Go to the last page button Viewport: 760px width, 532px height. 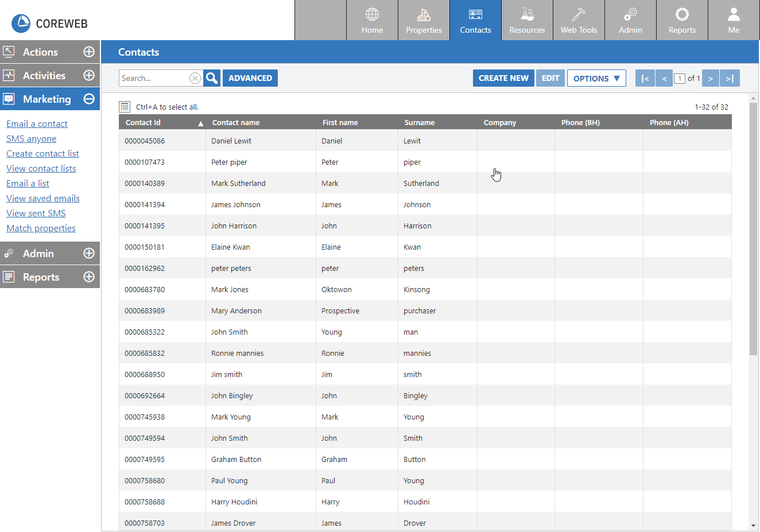(x=730, y=78)
